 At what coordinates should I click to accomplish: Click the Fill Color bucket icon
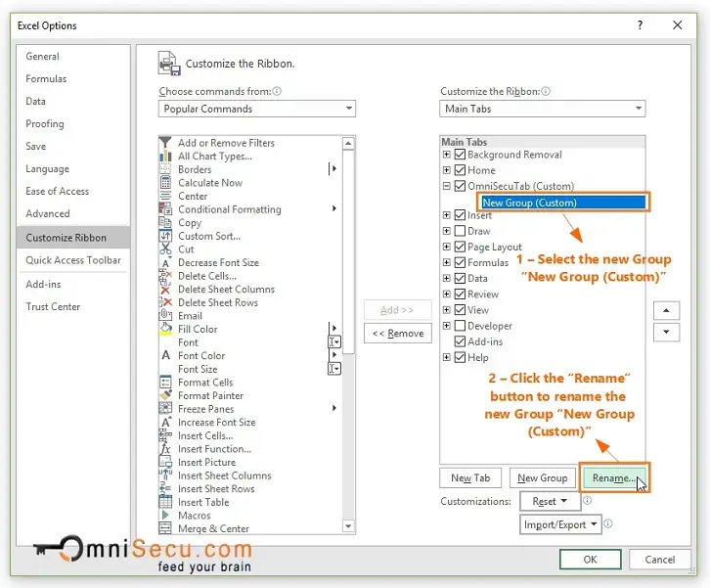coord(165,329)
